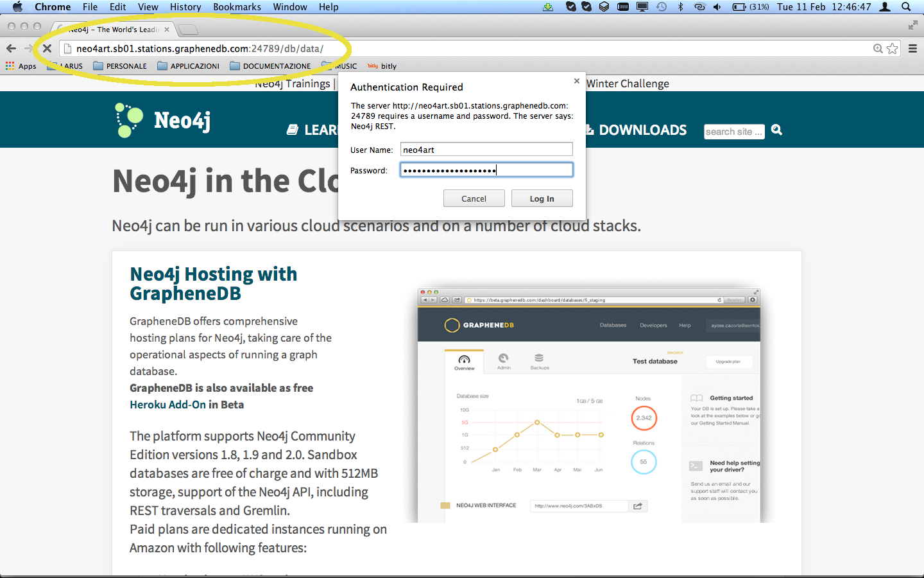Open the bitly bookmark
This screenshot has height=578, width=924.
[382, 66]
